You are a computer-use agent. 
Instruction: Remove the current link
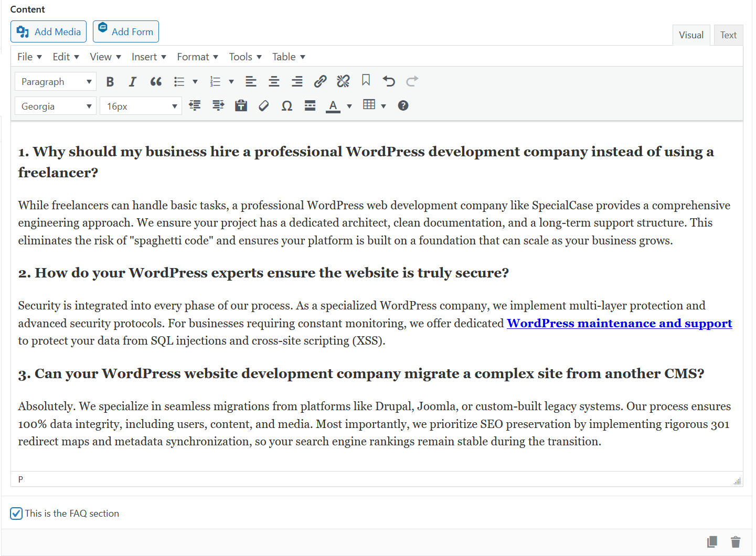pos(343,81)
